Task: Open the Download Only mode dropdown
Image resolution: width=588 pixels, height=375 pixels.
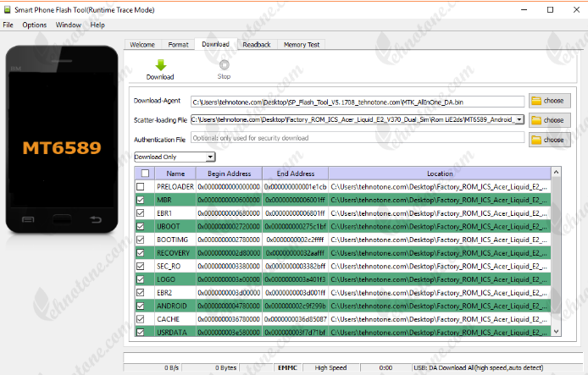Action: (x=175, y=157)
